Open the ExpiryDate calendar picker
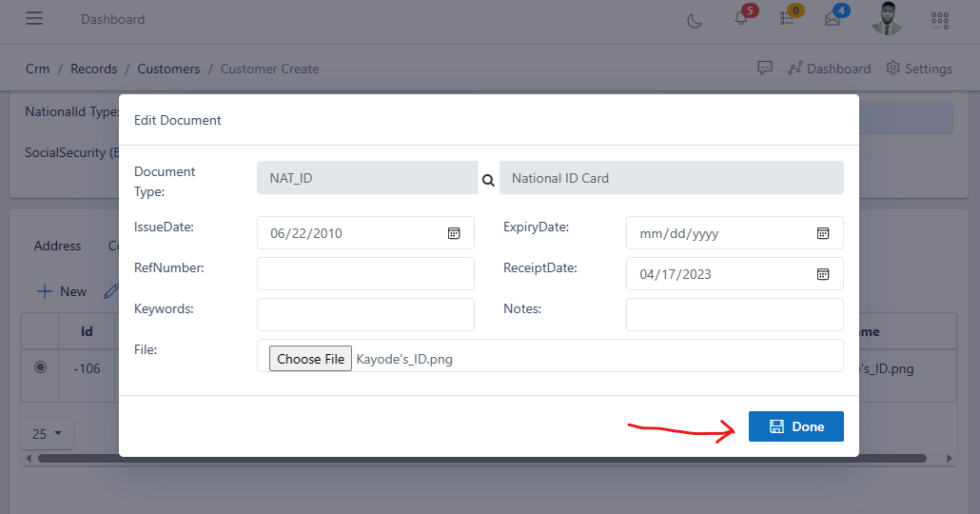This screenshot has height=514, width=980. [x=823, y=233]
